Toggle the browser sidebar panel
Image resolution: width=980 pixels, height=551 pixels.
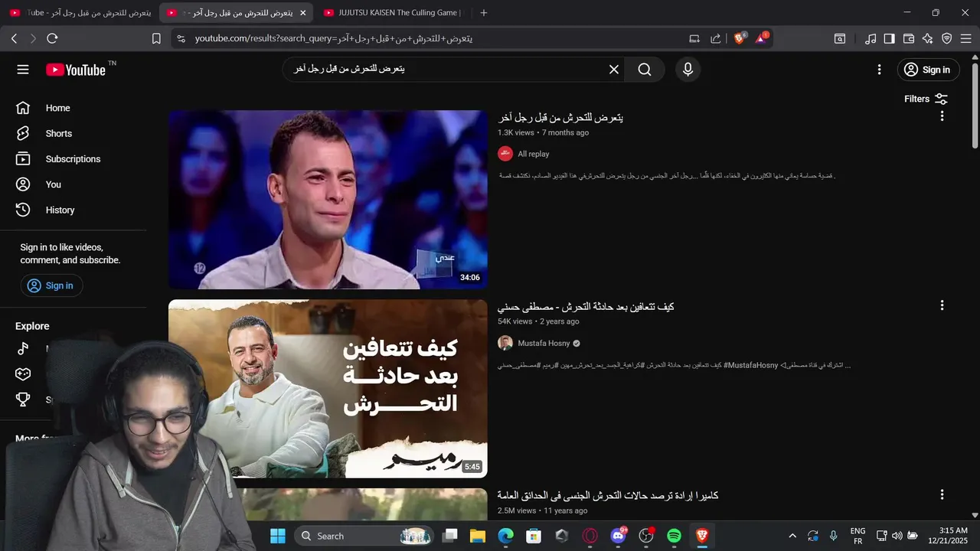890,38
